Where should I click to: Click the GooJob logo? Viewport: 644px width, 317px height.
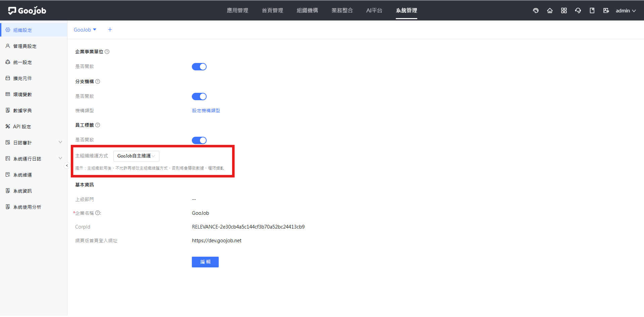pyautogui.click(x=27, y=11)
